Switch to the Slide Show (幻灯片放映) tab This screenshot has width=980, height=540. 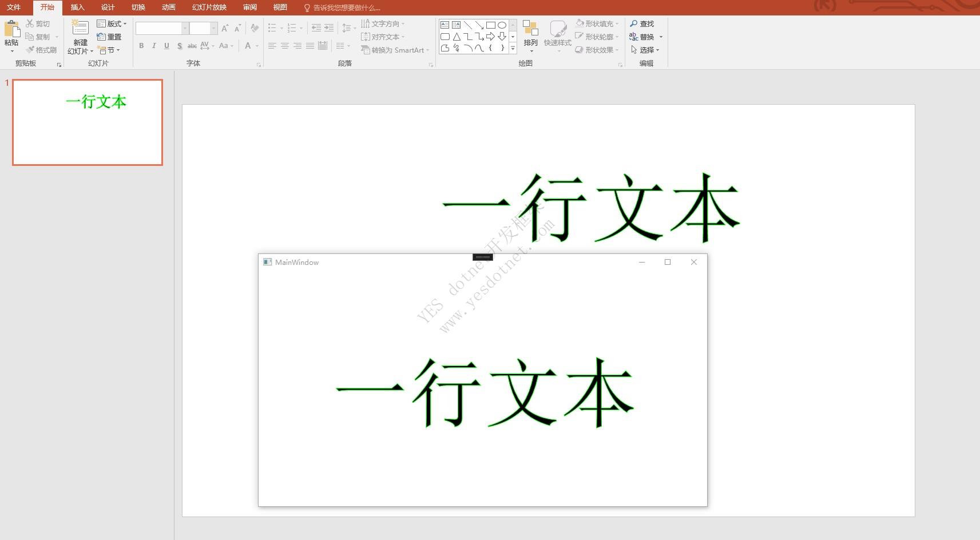(209, 7)
